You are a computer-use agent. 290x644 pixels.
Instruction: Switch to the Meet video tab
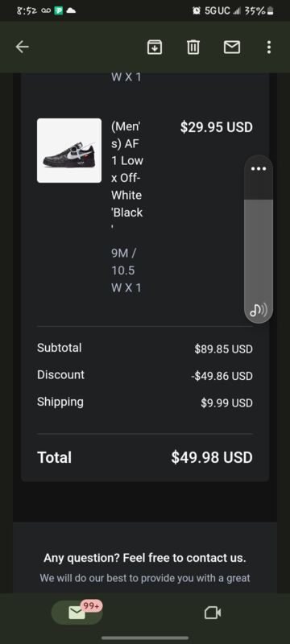pyautogui.click(x=213, y=613)
